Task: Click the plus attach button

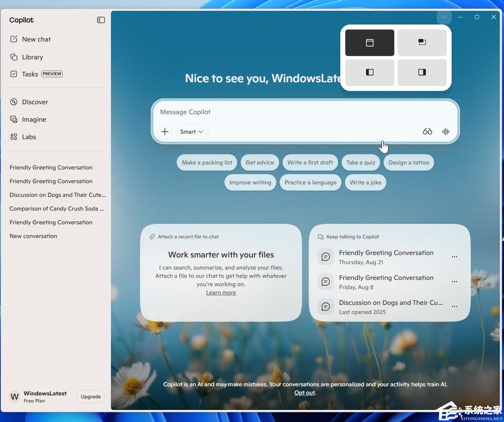Action: click(x=165, y=132)
